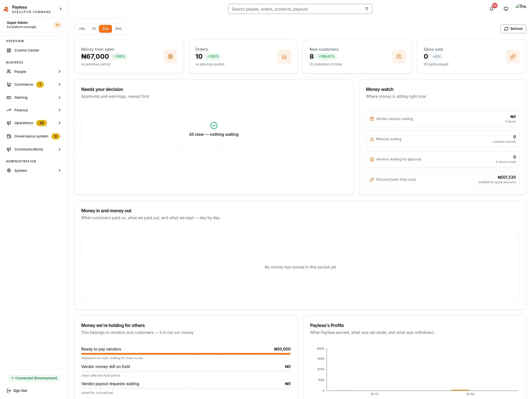Click the search people, orders, products field
The height and width of the screenshot is (399, 532).
coord(300,9)
